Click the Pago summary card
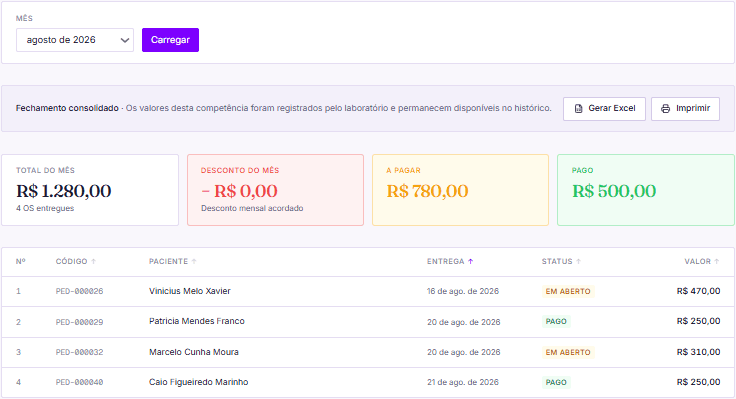This screenshot has height=399, width=736. [646, 190]
